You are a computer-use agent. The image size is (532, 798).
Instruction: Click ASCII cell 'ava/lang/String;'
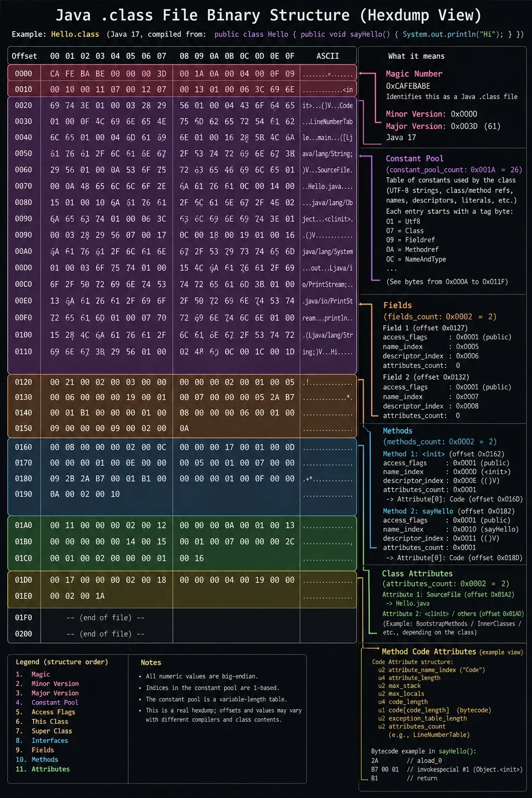[x=327, y=154]
